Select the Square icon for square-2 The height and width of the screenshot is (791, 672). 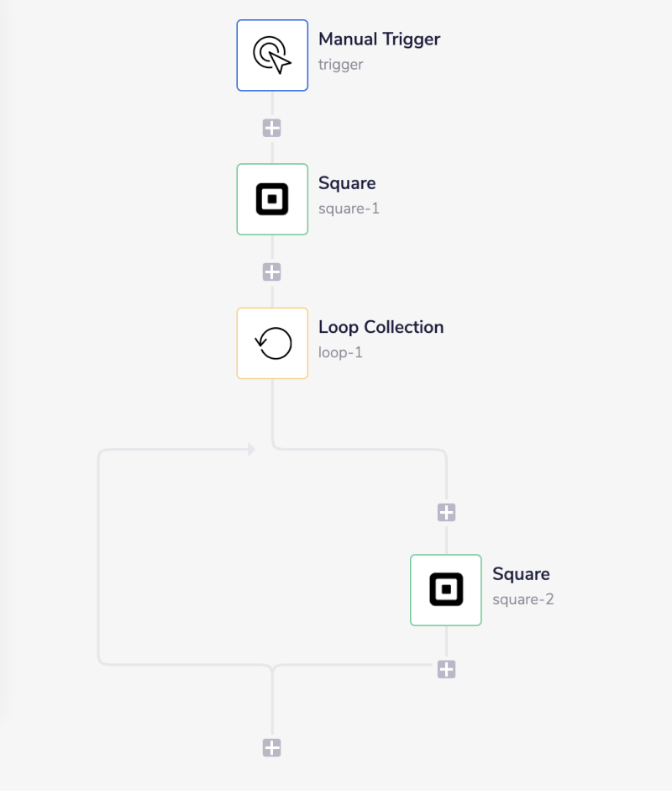point(446,590)
